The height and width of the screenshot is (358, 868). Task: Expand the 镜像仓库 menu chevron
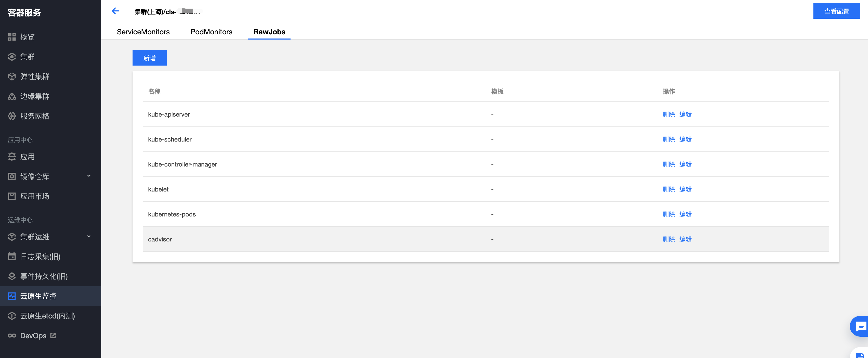89,176
